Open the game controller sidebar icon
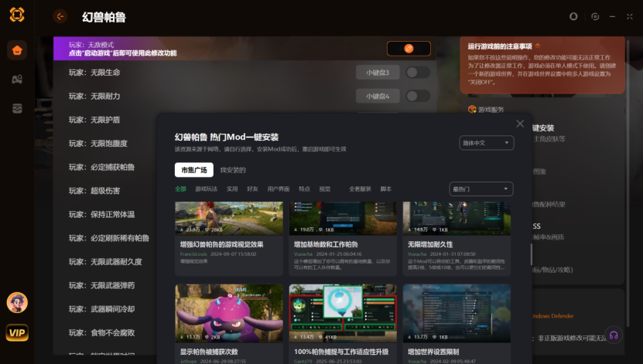This screenshot has width=643, height=364. (17, 80)
